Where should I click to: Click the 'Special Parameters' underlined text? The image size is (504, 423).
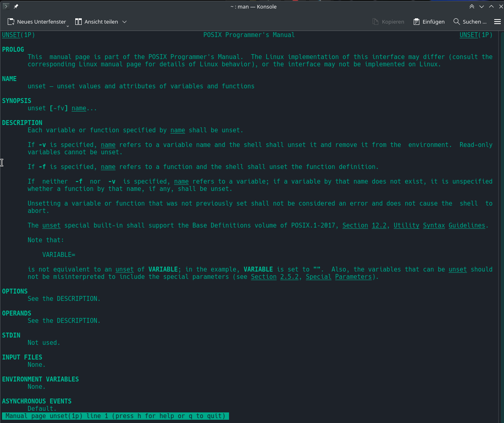coord(339,277)
